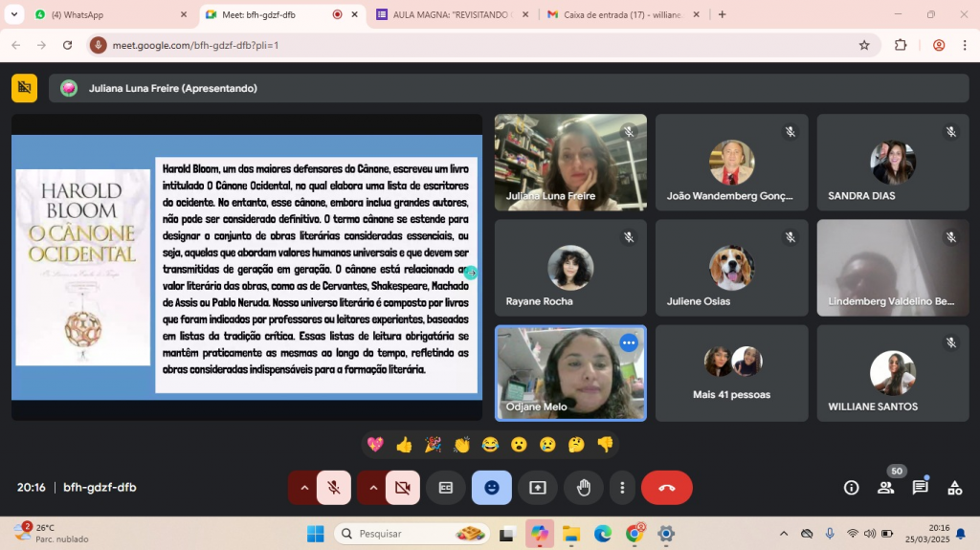Send the thumbs up reaction

(404, 445)
